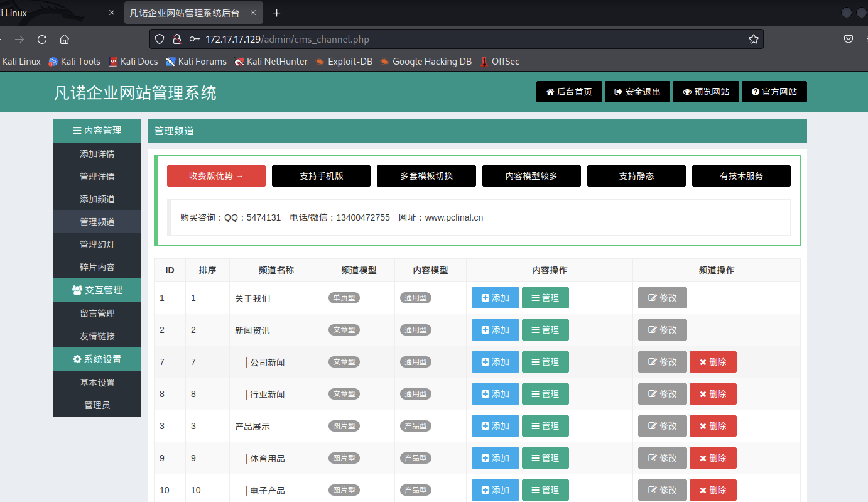Viewport: 868px width, 502px height.
Task: Open the Kali Tools bookmark
Action: point(74,61)
